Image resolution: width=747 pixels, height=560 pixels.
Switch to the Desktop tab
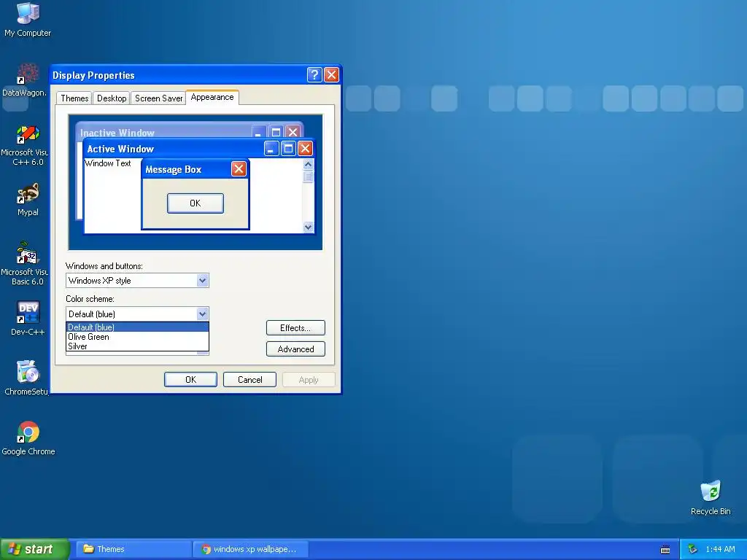(112, 98)
